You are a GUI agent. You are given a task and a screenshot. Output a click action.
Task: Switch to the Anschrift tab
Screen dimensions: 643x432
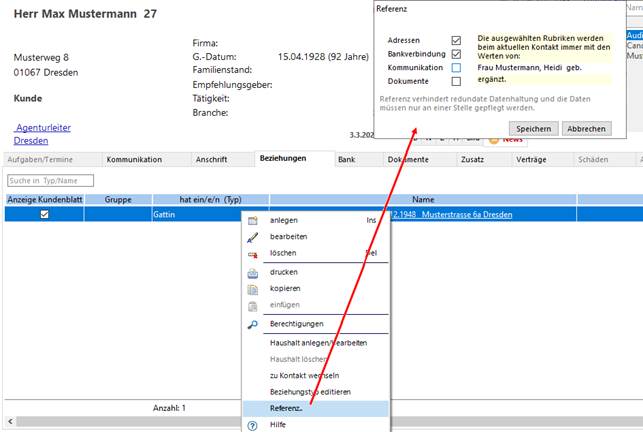(x=211, y=160)
